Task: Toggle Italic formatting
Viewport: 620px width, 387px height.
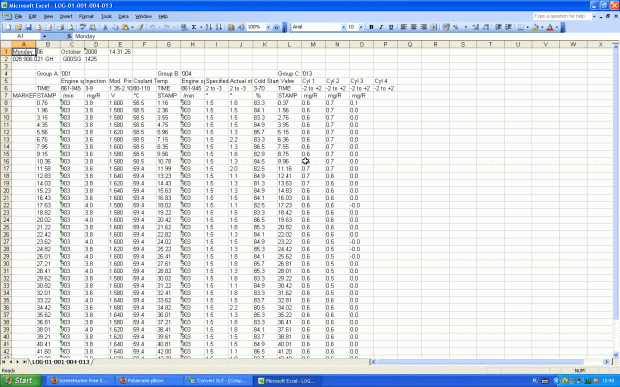Action: 381,27
